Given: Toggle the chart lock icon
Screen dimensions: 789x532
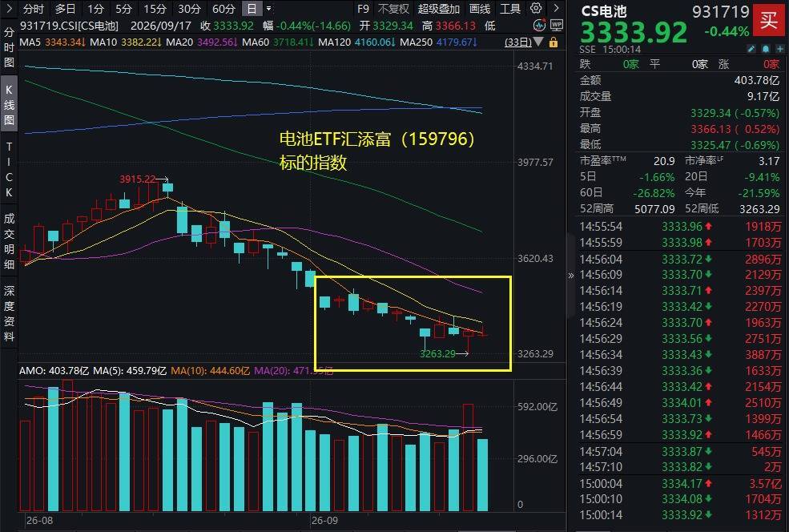Looking at the screenshot, I should coord(554,42).
